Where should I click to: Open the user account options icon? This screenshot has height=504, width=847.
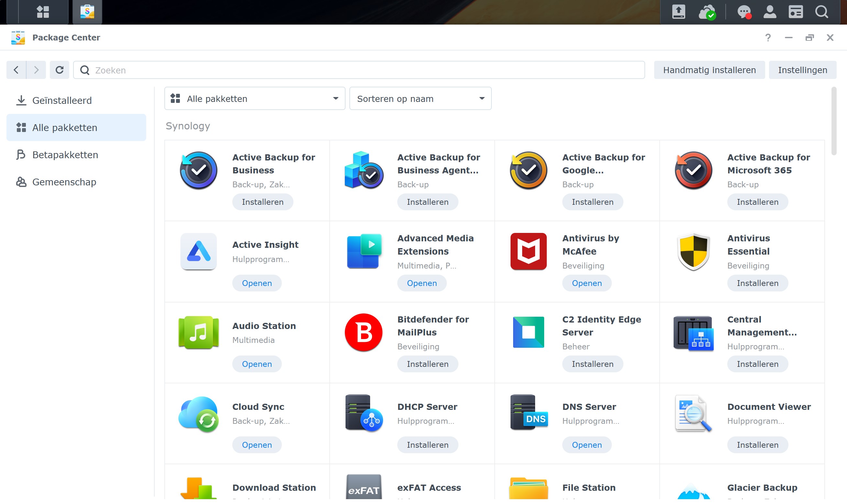(770, 12)
